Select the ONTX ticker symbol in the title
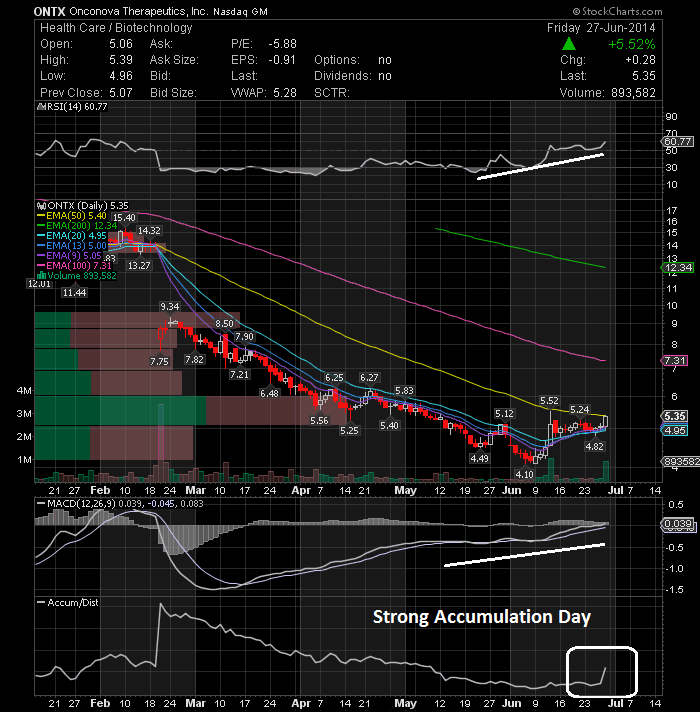 (49, 11)
